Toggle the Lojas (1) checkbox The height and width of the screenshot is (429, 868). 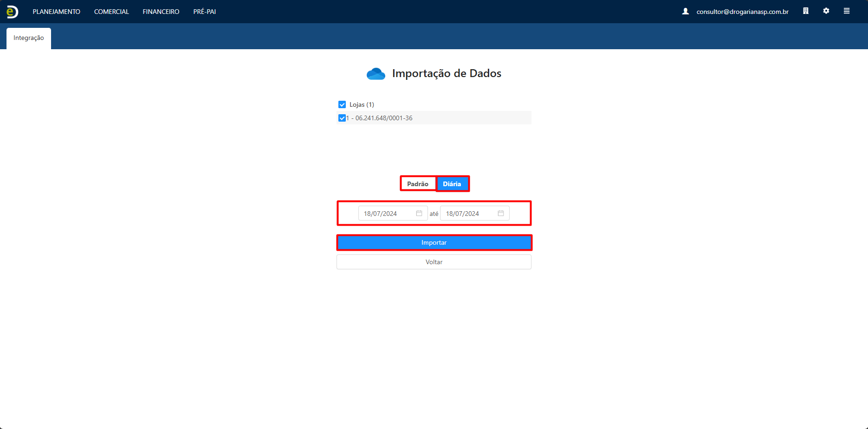click(342, 104)
